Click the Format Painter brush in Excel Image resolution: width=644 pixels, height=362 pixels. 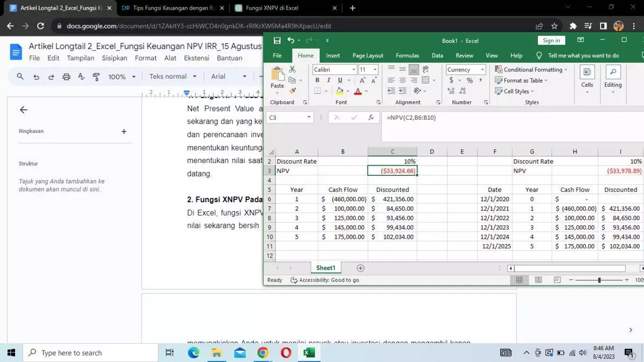[x=292, y=91]
